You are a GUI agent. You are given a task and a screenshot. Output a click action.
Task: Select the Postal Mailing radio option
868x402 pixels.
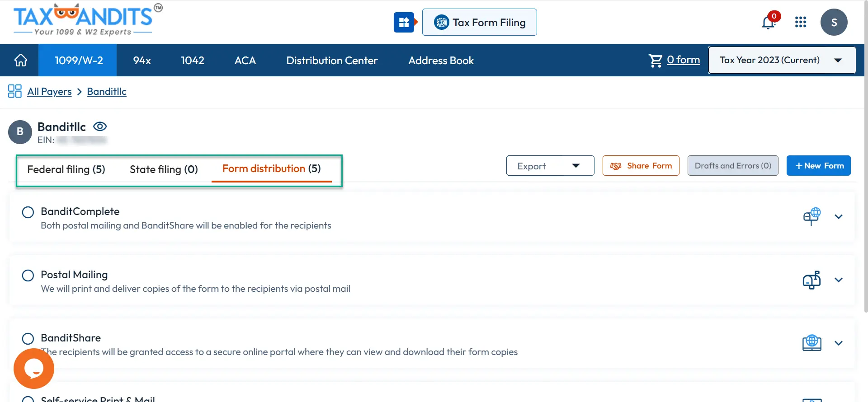(x=28, y=276)
